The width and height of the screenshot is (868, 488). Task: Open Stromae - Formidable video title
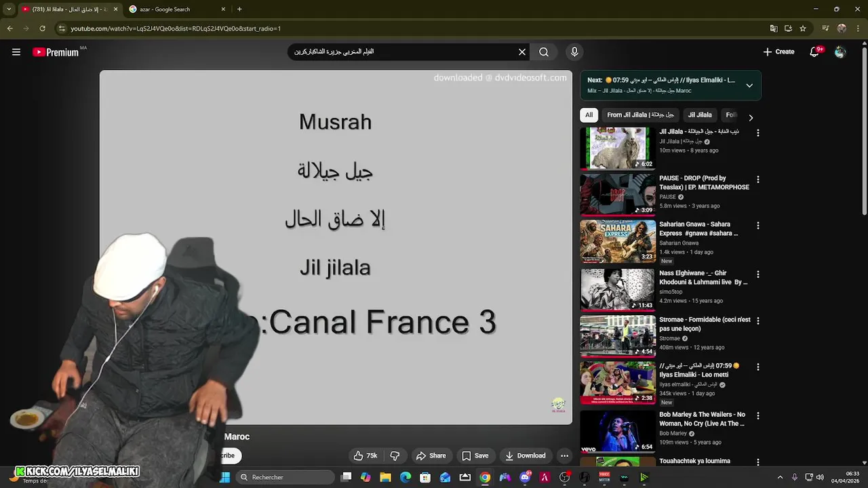[705, 324]
